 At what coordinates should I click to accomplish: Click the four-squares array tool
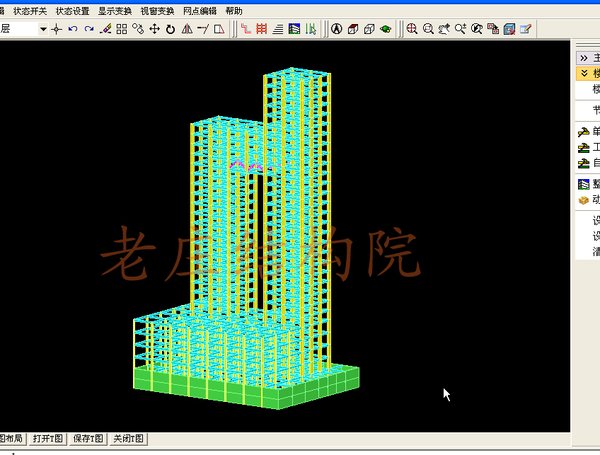point(122,29)
